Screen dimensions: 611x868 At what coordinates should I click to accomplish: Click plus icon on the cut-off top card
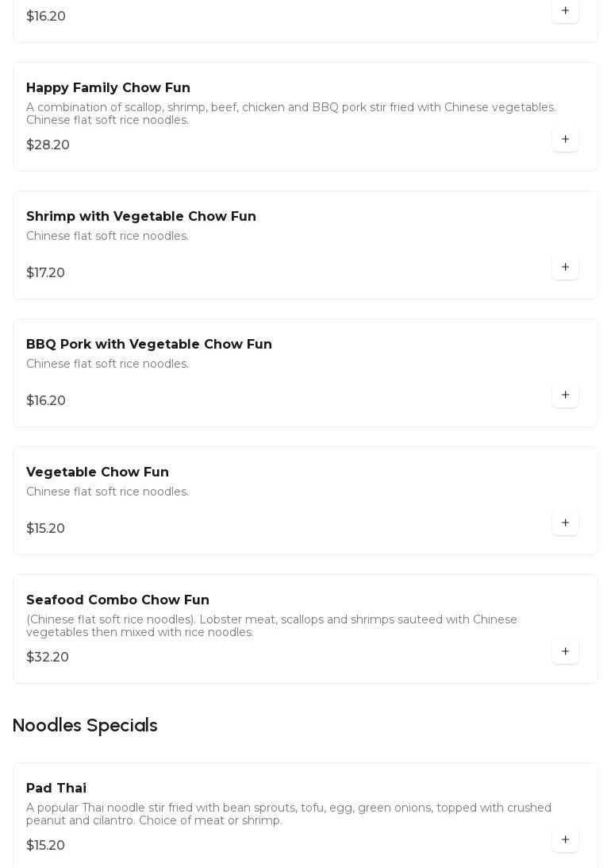pos(565,11)
